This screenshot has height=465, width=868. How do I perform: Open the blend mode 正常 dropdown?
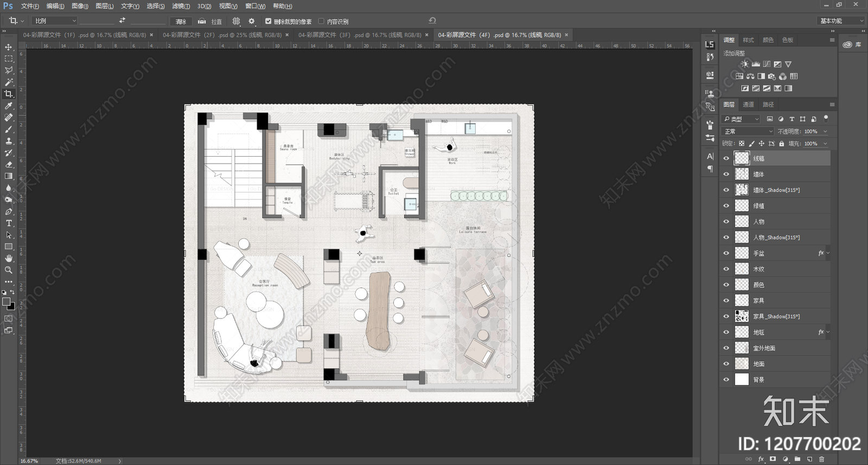pyautogui.click(x=748, y=131)
